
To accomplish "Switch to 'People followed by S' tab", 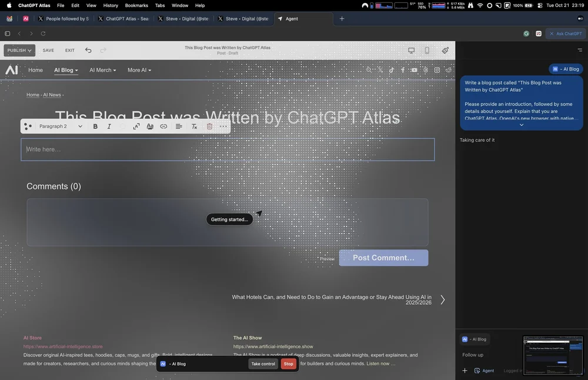I will click(64, 19).
